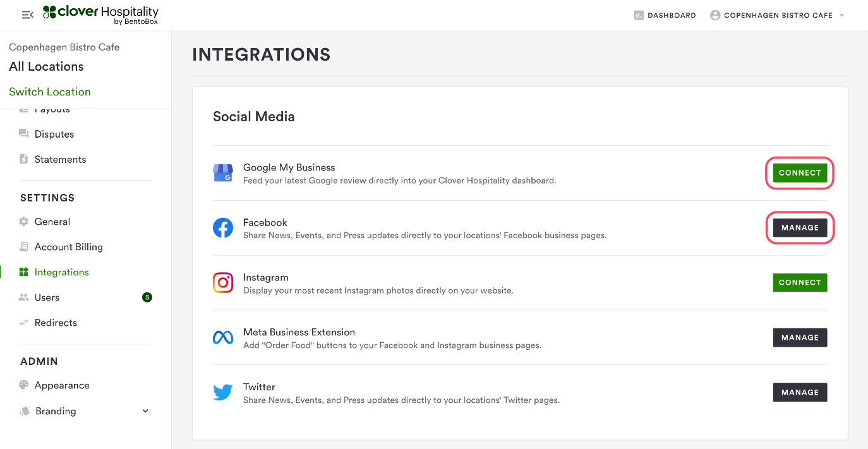868x449 pixels.
Task: Click the Copenhagen Bistro Cafe sidebar title
Action: click(64, 47)
